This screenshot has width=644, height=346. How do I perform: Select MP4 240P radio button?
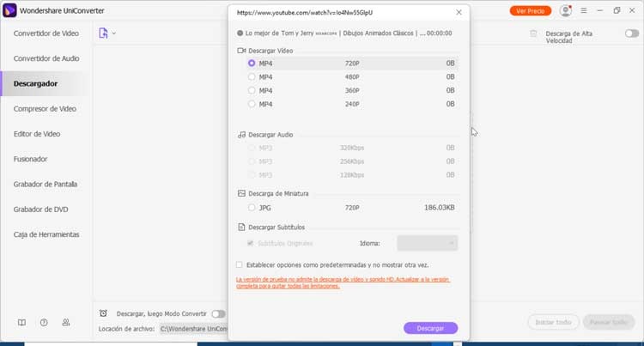252,104
